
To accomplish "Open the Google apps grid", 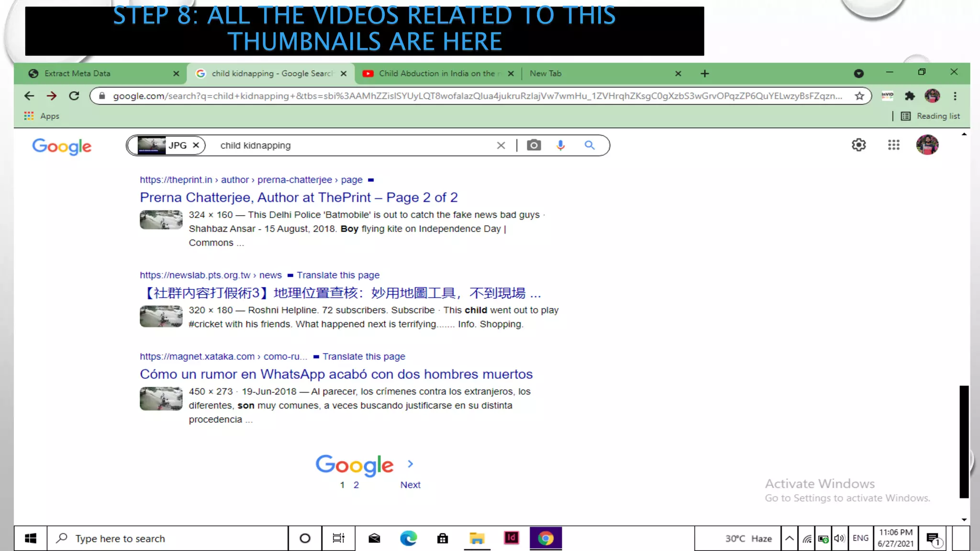I will pyautogui.click(x=893, y=145).
